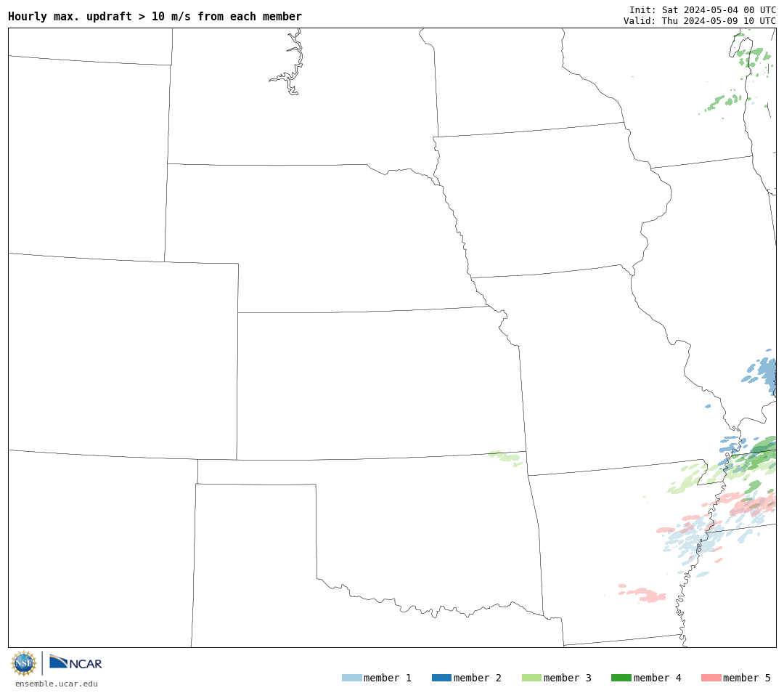Click the 'member 4' legend label

coord(658,678)
